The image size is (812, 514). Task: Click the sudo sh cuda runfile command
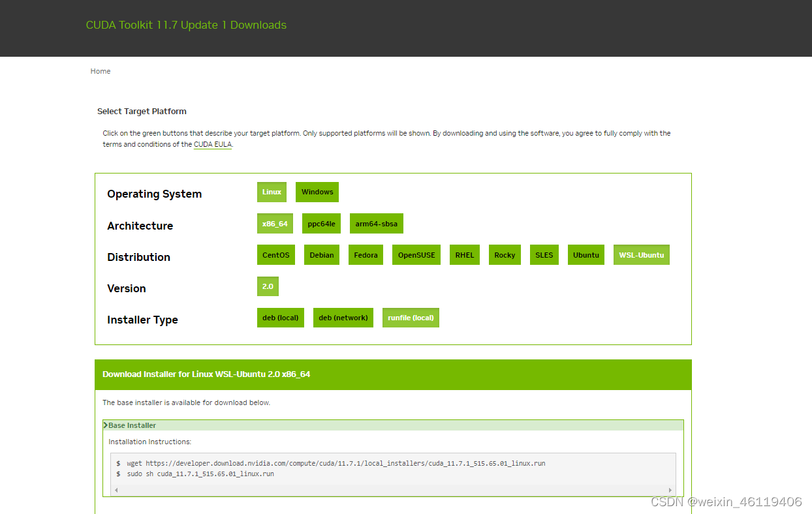[200, 474]
